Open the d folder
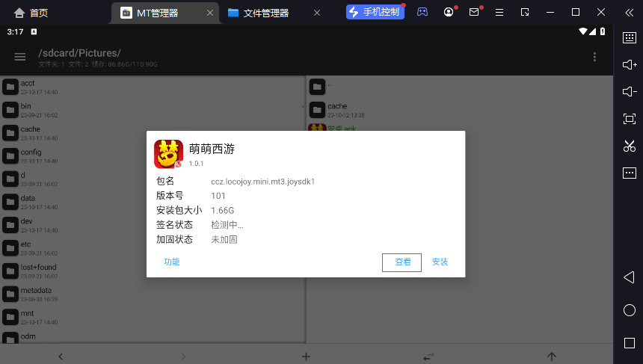The width and height of the screenshot is (643, 364). (x=153, y=179)
